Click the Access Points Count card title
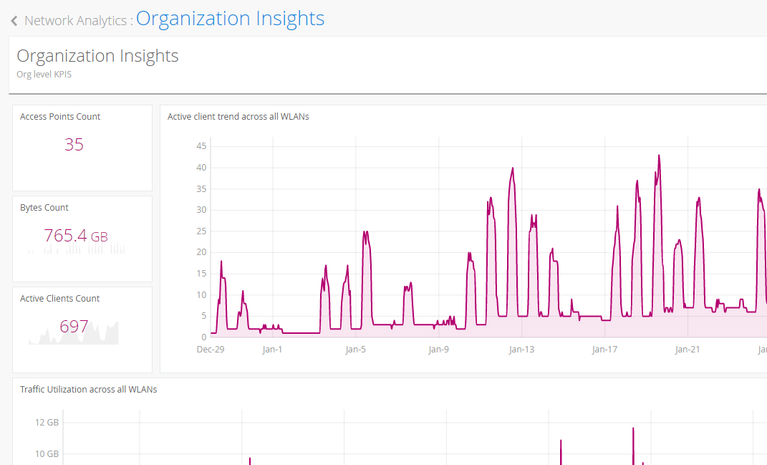The image size is (767, 465). coord(60,117)
